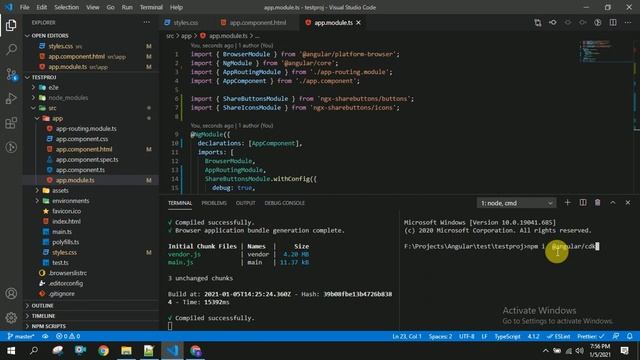Click Prettier status in status bar
This screenshot has height=360, width=640.
tap(591, 336)
